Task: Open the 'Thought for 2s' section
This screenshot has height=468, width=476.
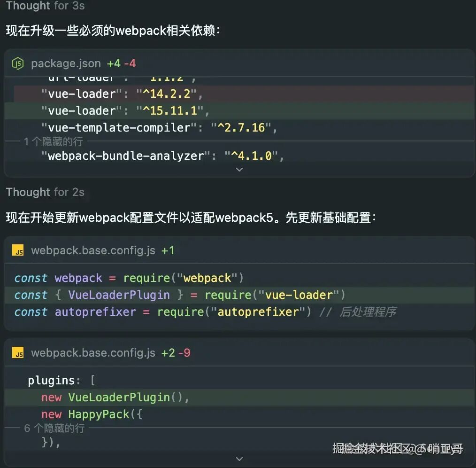Action: tap(45, 192)
